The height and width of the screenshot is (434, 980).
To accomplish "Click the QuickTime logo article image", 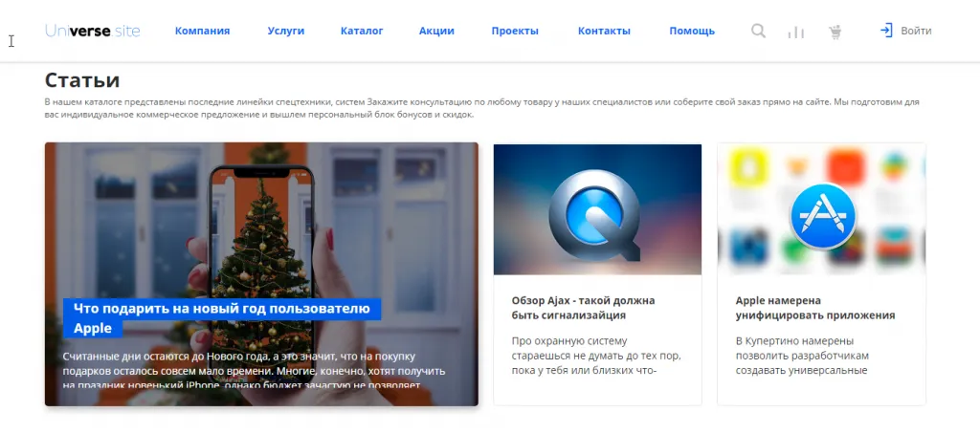I will click(x=597, y=209).
